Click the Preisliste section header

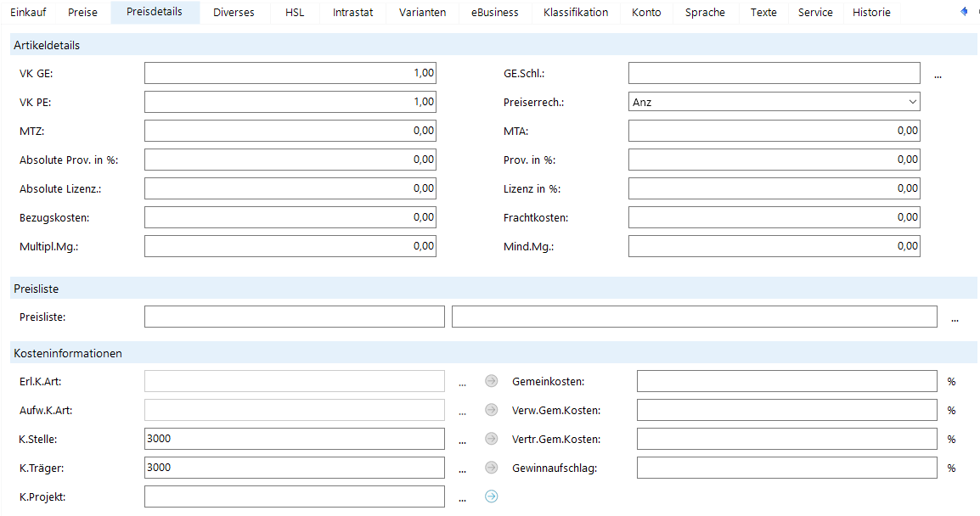(493, 289)
